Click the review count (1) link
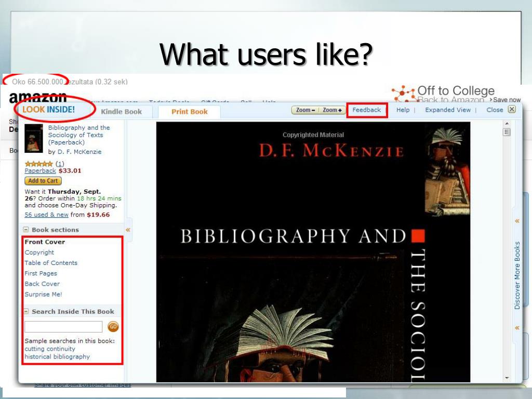 tap(60, 164)
